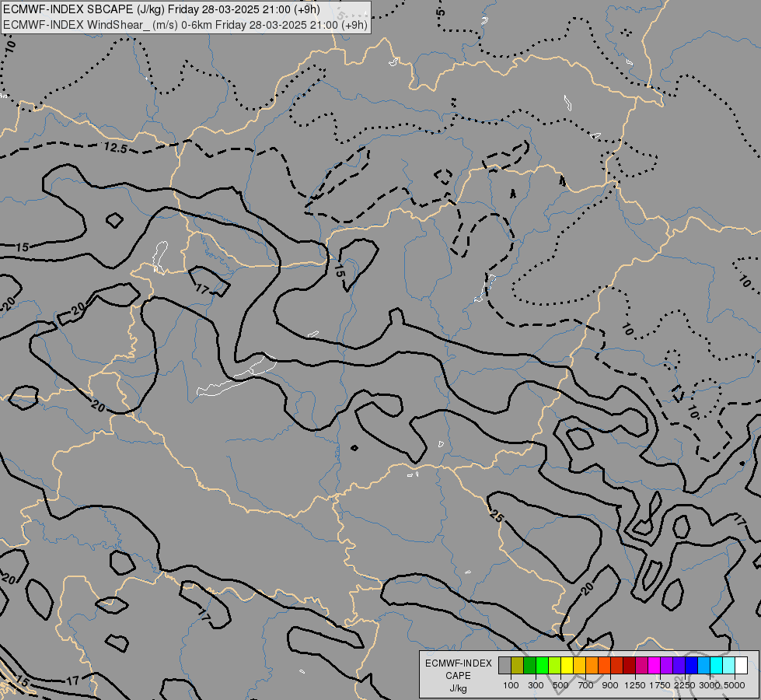Click the legend value label 500
The image size is (761, 700).
(x=560, y=685)
